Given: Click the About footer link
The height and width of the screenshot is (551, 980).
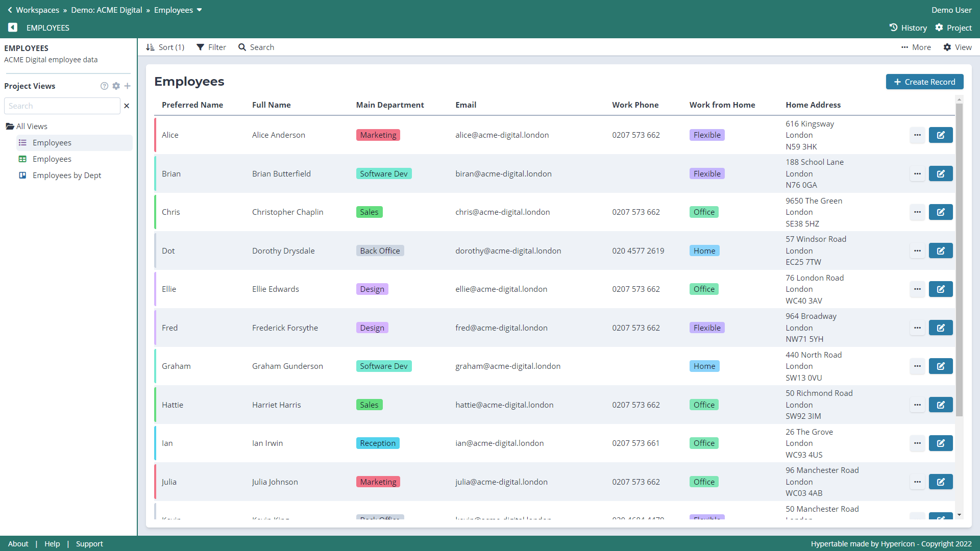Looking at the screenshot, I should (x=18, y=544).
